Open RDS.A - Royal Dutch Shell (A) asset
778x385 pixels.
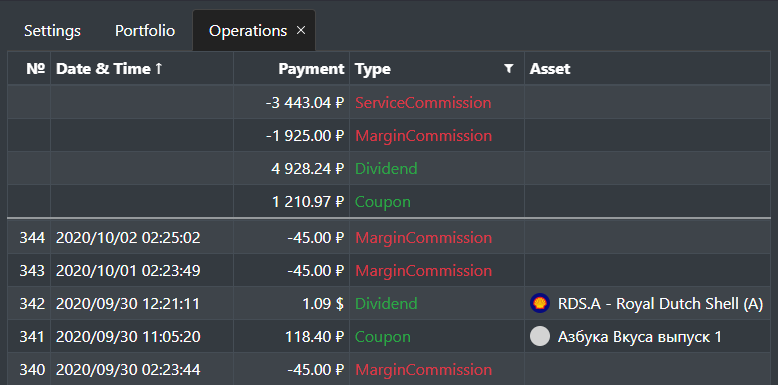pos(660,303)
